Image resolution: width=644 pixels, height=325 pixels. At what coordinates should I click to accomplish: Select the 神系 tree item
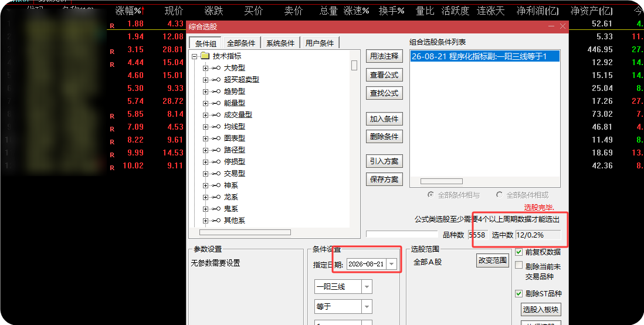(x=231, y=185)
